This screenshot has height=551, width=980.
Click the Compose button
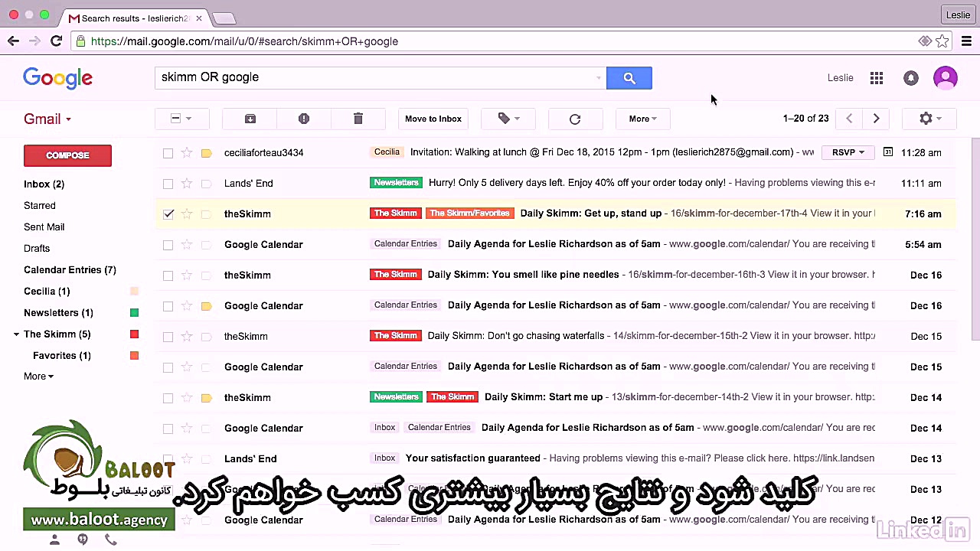tap(67, 155)
